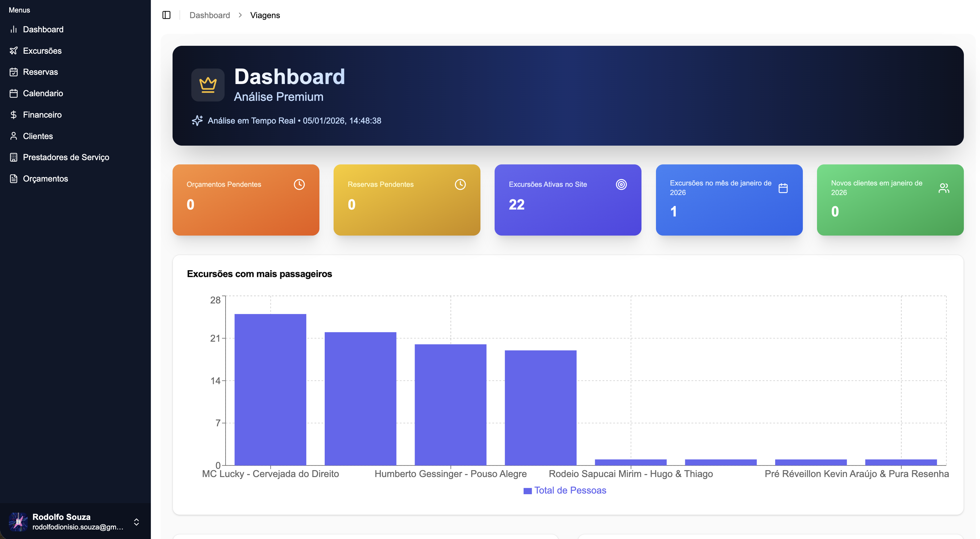Click the crown icon in the Dashboard banner
980x539 pixels.
[x=208, y=84]
